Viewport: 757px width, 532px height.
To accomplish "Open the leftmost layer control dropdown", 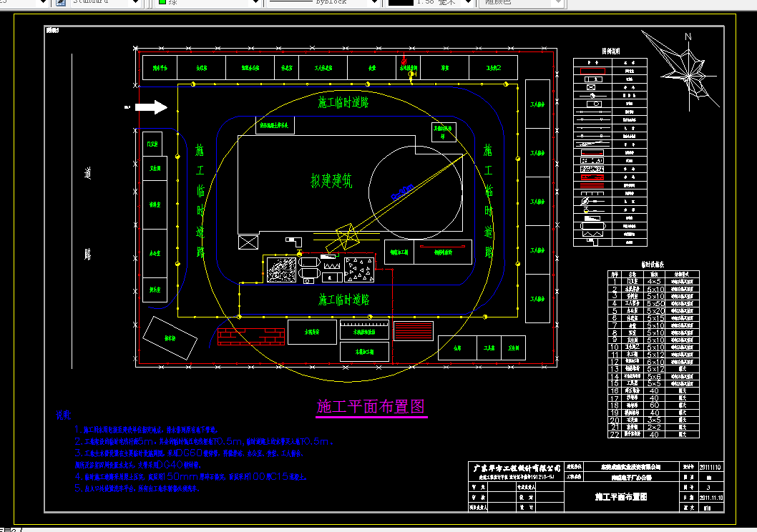I will (x=43, y=3).
